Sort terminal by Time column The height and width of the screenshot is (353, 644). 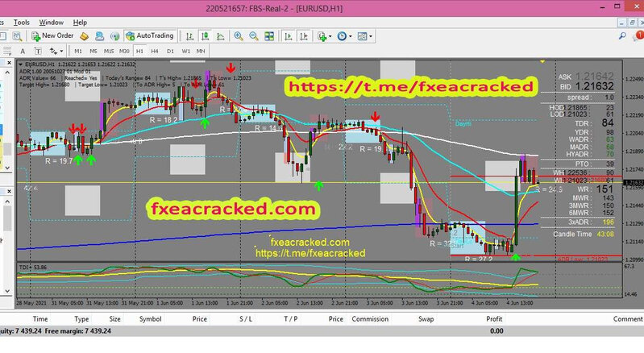39,319
